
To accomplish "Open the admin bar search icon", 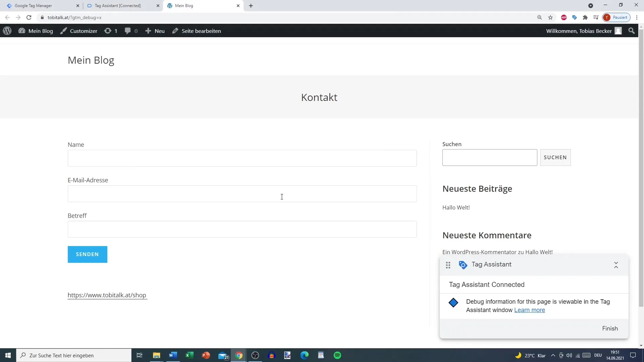I will tap(632, 31).
